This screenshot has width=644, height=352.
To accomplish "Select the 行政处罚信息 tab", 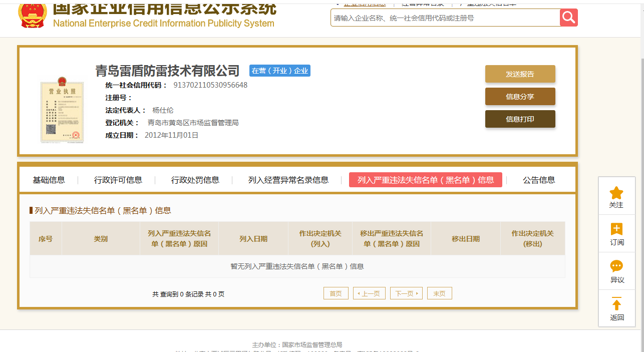I will (x=195, y=180).
